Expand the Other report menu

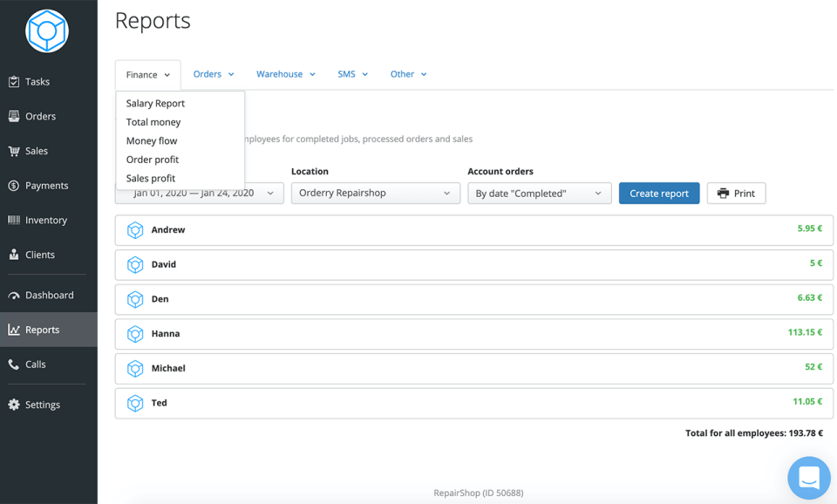408,74
